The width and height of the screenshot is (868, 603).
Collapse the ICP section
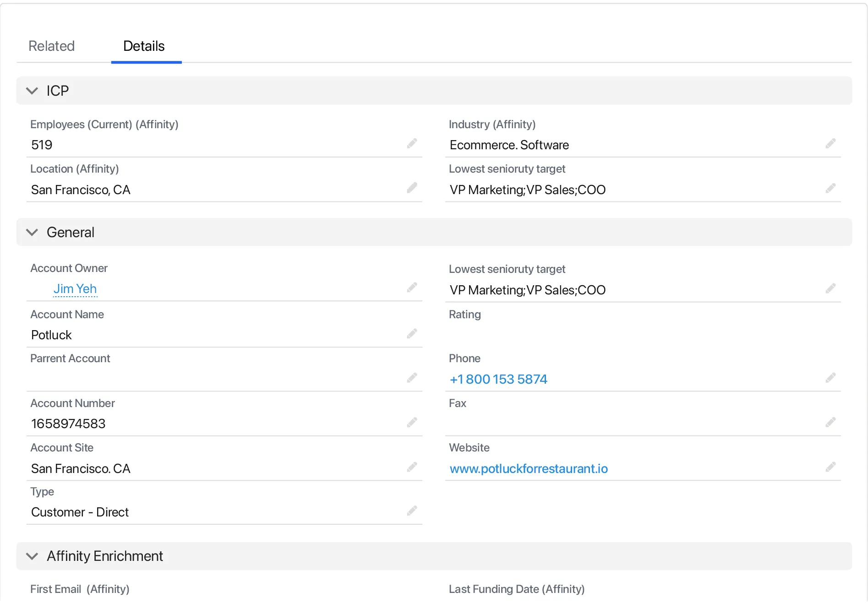(x=32, y=91)
